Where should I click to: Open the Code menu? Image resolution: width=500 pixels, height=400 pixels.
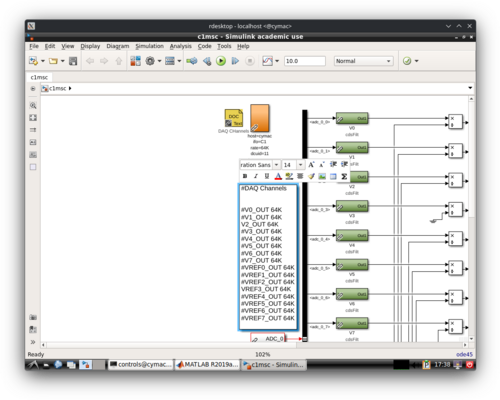(x=204, y=46)
